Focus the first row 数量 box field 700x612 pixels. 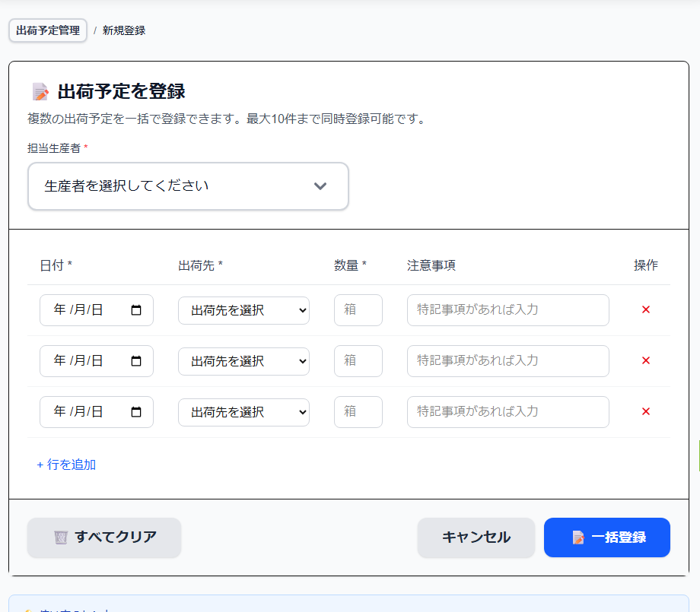[x=358, y=310]
